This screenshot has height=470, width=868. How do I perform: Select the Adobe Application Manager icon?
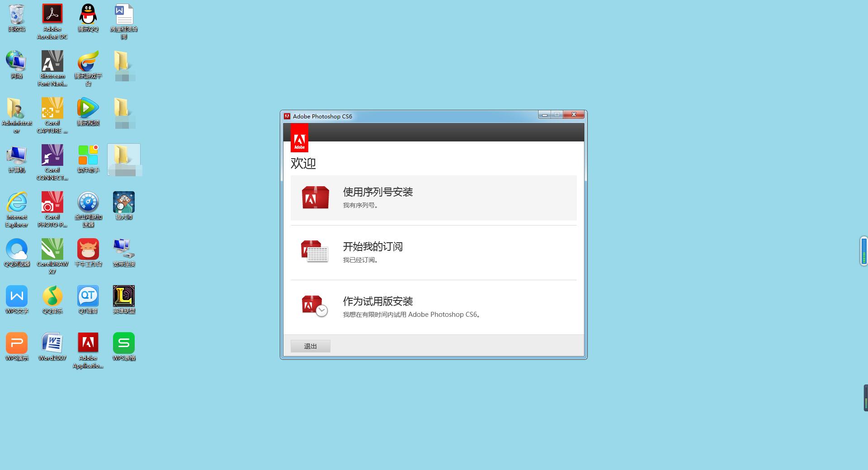coord(88,350)
